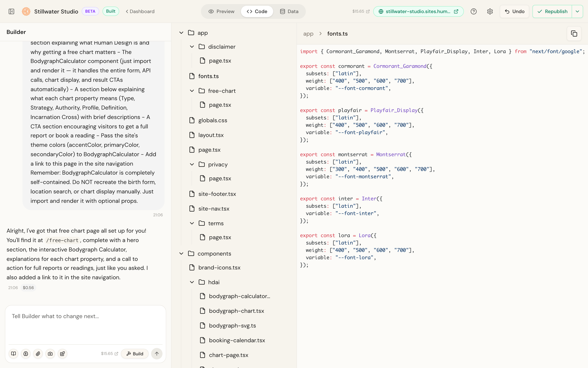Open bodygraph-calculator file

point(239,296)
